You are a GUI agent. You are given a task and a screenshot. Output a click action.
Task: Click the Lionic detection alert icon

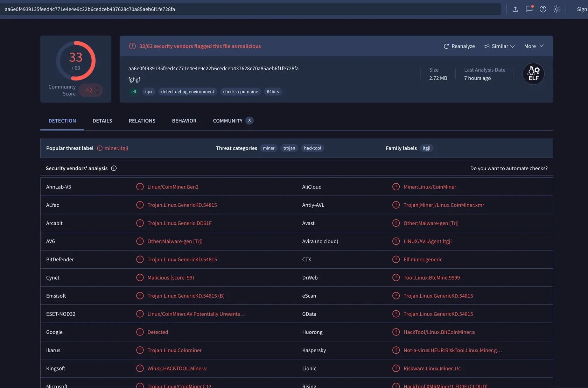coord(396,368)
